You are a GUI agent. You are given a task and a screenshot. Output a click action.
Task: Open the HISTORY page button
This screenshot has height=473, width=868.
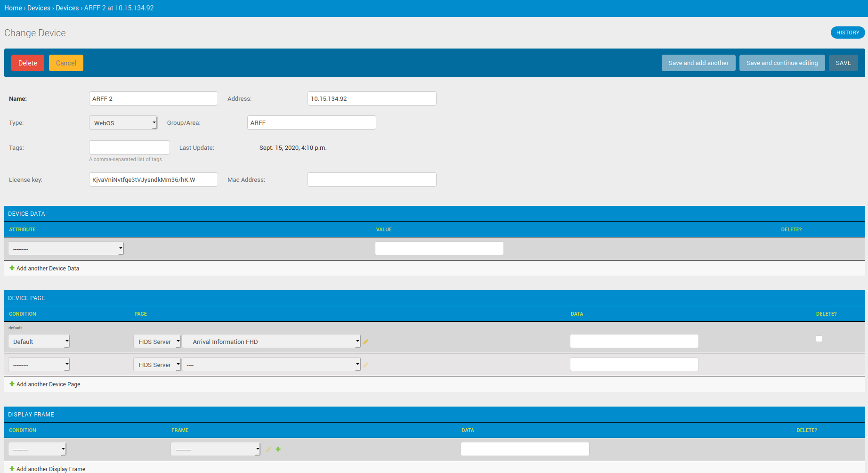[x=847, y=33]
